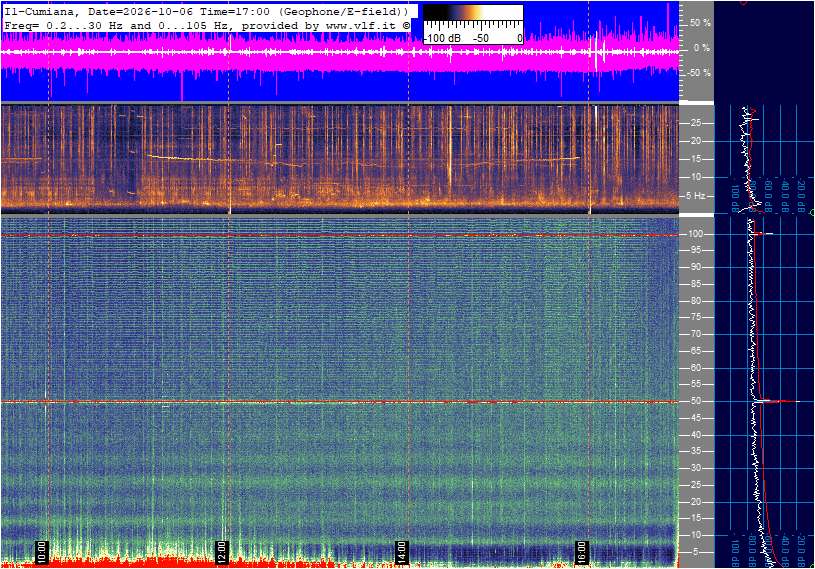Click the "50 %" amplitude axis label
Viewport: 815px width, 569px height.
700,23
